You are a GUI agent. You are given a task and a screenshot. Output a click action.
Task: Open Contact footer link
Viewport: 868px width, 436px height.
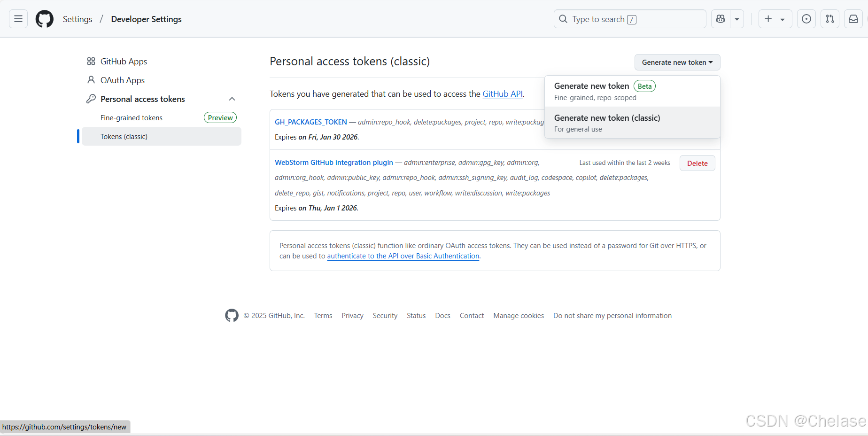pyautogui.click(x=472, y=316)
